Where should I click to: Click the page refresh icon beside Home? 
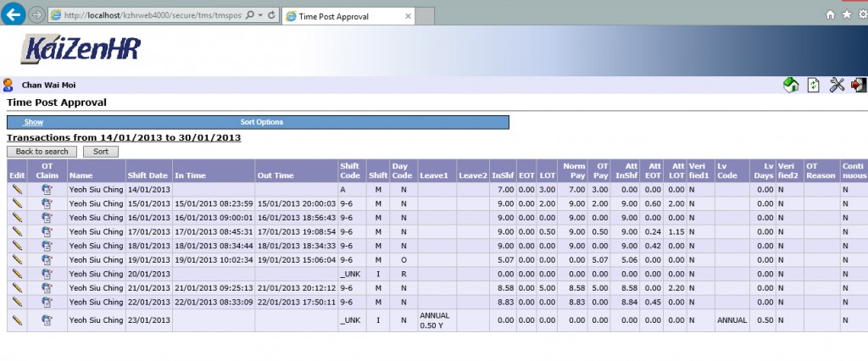click(814, 85)
